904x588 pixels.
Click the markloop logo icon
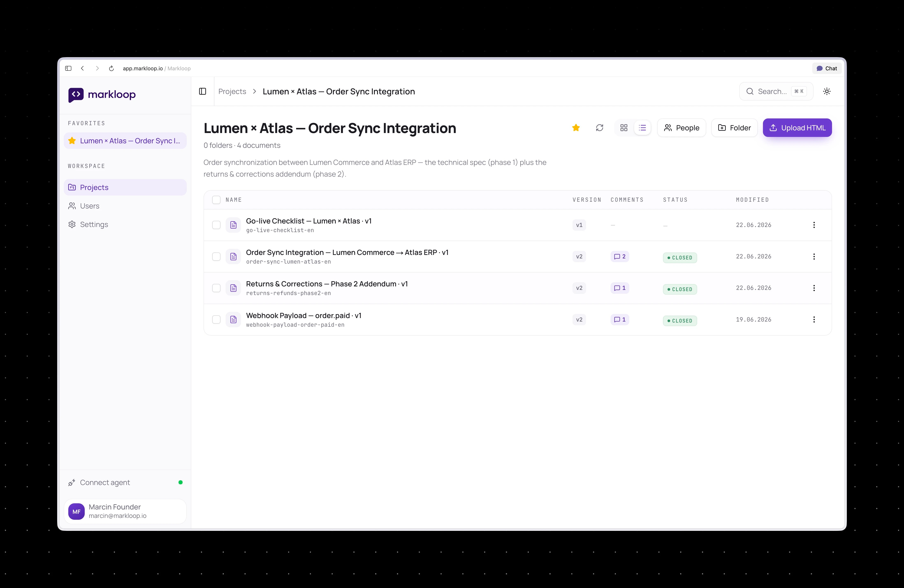pyautogui.click(x=76, y=95)
